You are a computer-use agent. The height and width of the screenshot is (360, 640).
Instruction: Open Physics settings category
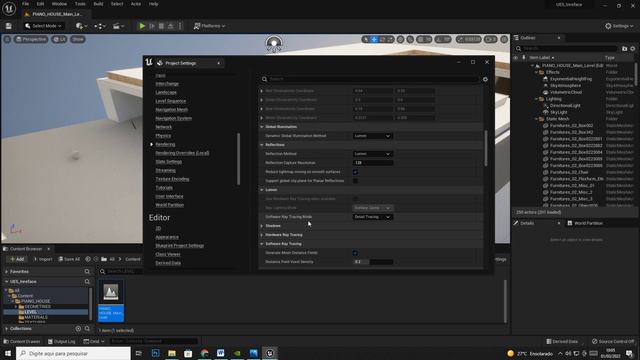click(163, 136)
